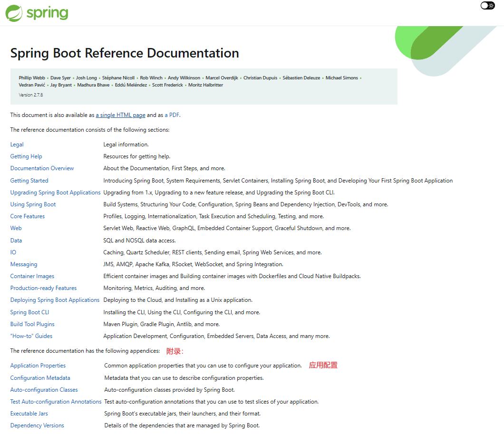This screenshot has width=504, height=444.
Task: Open the PDF version link
Action: (x=172, y=115)
